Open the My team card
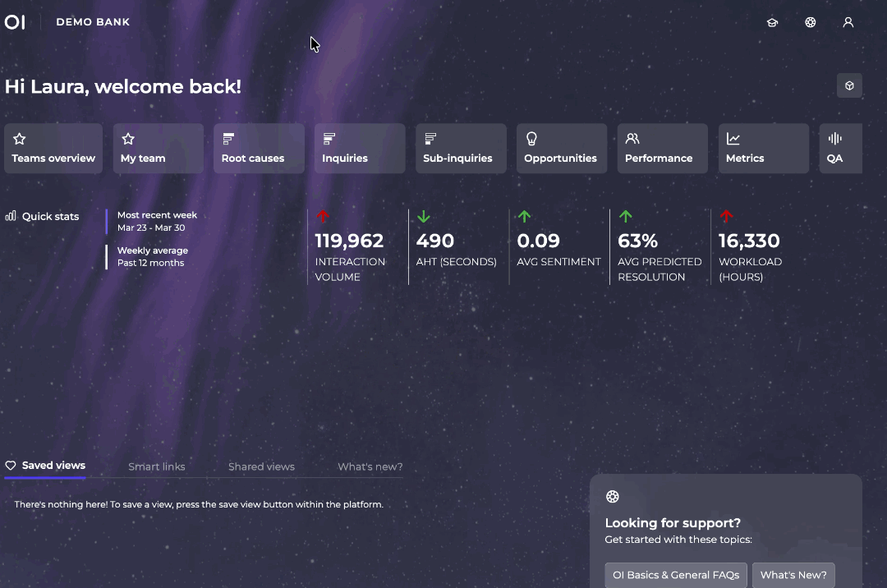887x588 pixels. click(x=159, y=148)
